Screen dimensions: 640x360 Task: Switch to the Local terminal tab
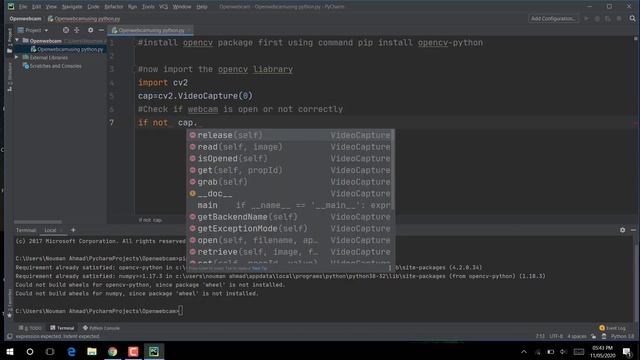pos(50,230)
